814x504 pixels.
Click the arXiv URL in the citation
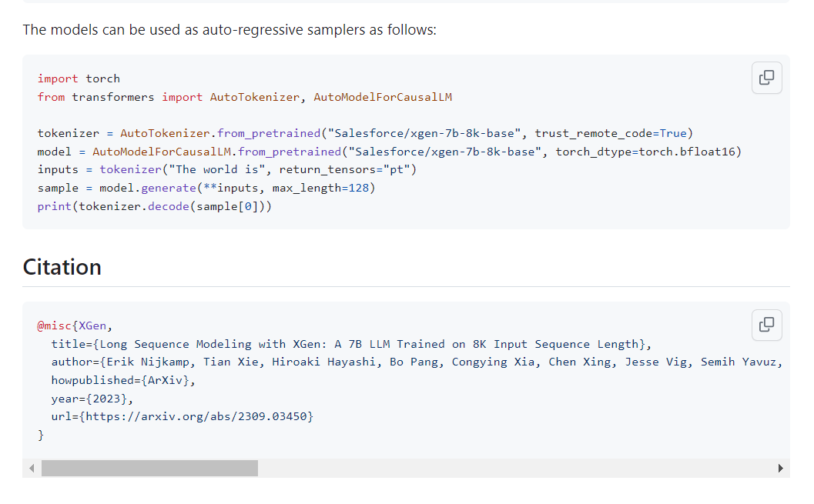(197, 416)
